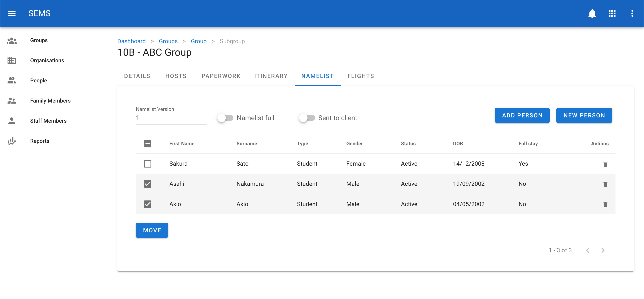Uncheck Asahi Nakamura's checkbox
The width and height of the screenshot is (644, 299).
[x=148, y=184]
